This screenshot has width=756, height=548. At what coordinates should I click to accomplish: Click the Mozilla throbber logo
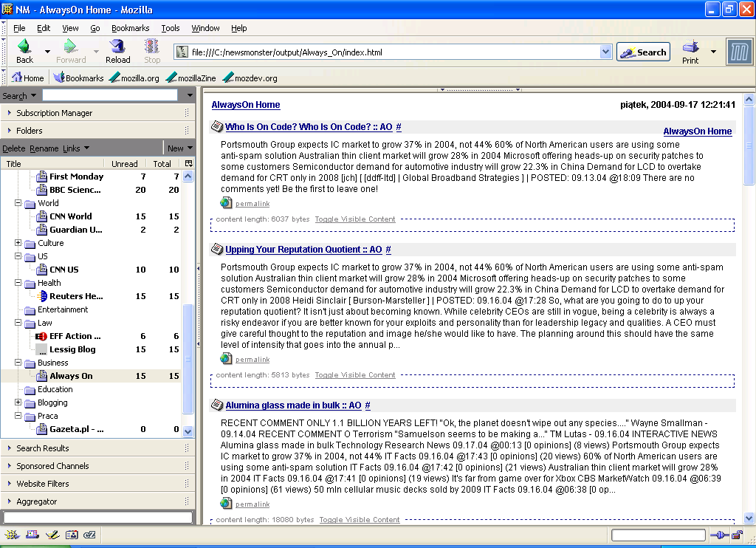tap(739, 52)
